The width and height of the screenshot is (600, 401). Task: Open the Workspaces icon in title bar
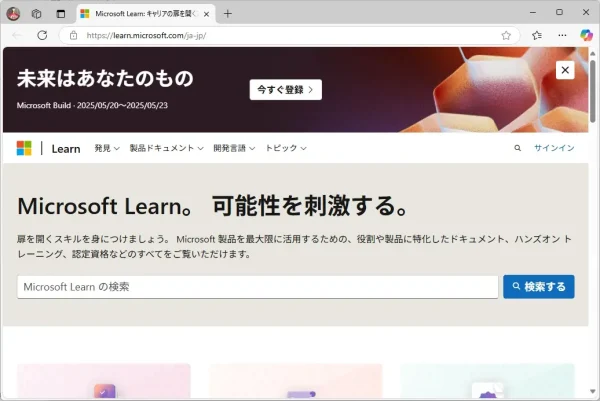(36, 14)
